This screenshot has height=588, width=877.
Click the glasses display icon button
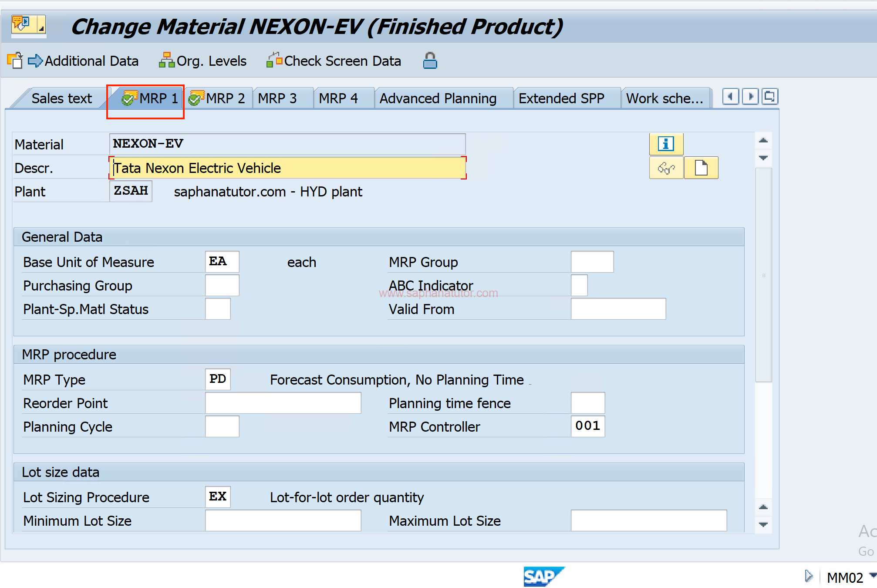pos(666,168)
